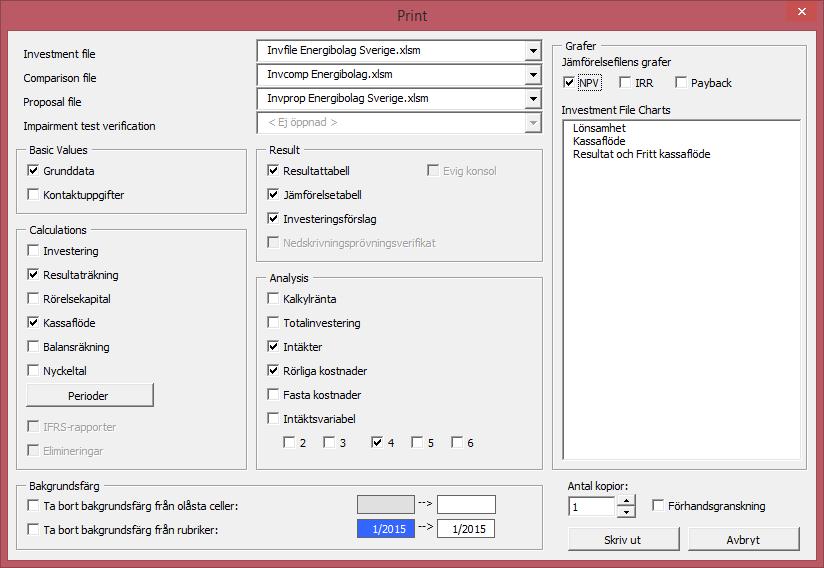Screen dimensions: 824x568
Task: Uncheck the Investeringsförslag checkbox
Action: point(273,218)
